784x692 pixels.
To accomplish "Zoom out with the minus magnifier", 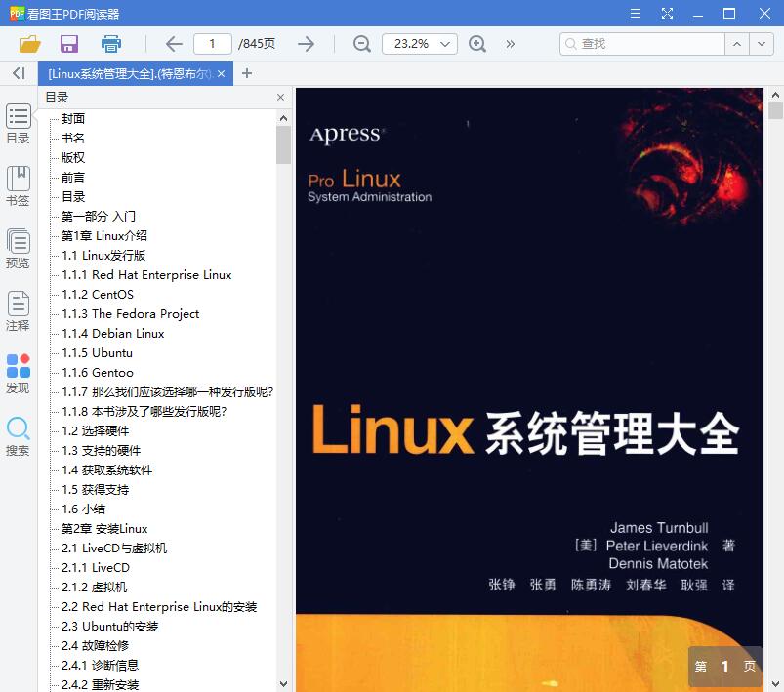I will [361, 44].
